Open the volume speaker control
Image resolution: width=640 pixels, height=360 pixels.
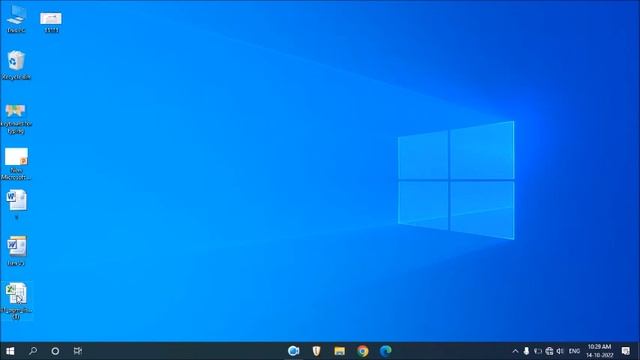pyautogui.click(x=560, y=351)
